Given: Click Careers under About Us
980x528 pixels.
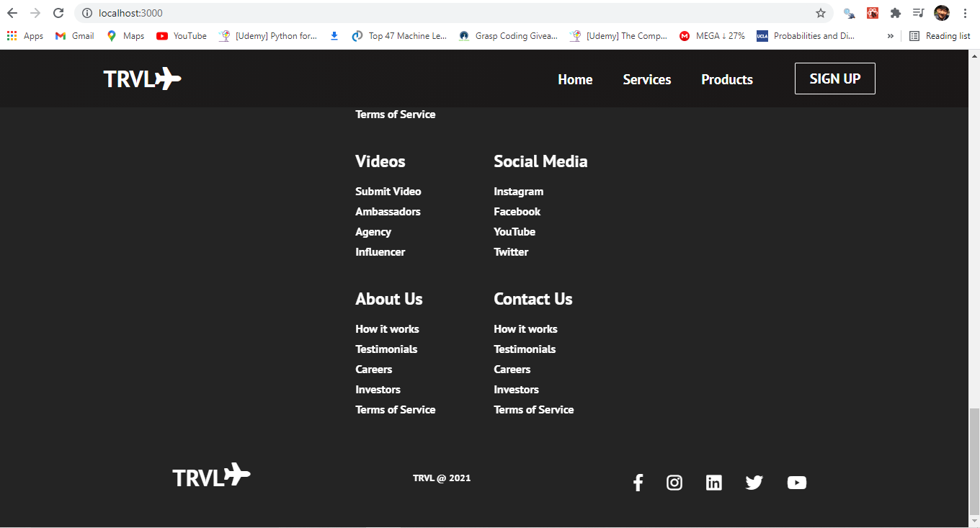Looking at the screenshot, I should click(x=373, y=369).
